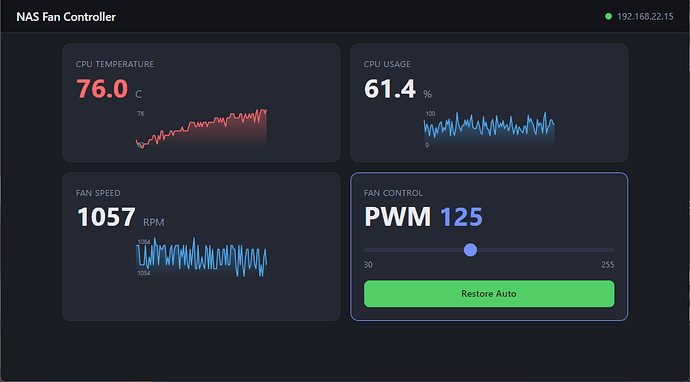Click the PWM fan slider handle
The width and height of the screenshot is (690, 382).
(470, 250)
